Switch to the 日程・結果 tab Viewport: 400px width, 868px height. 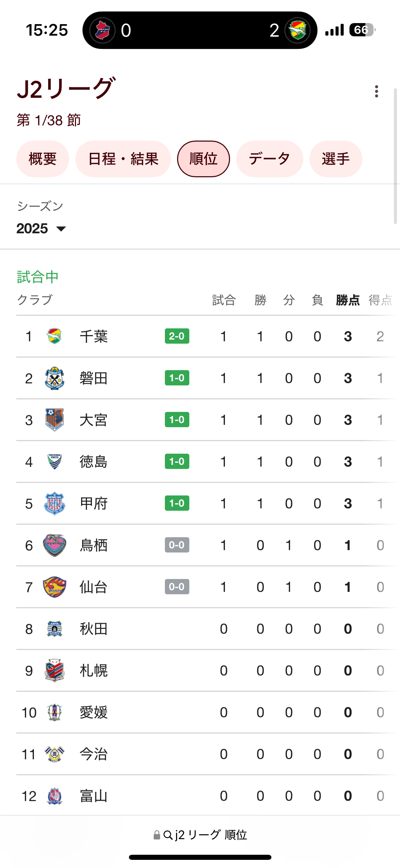[123, 159]
